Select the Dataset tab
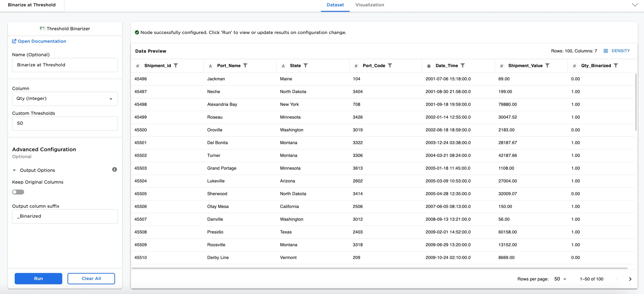This screenshot has height=294, width=644. [x=335, y=5]
